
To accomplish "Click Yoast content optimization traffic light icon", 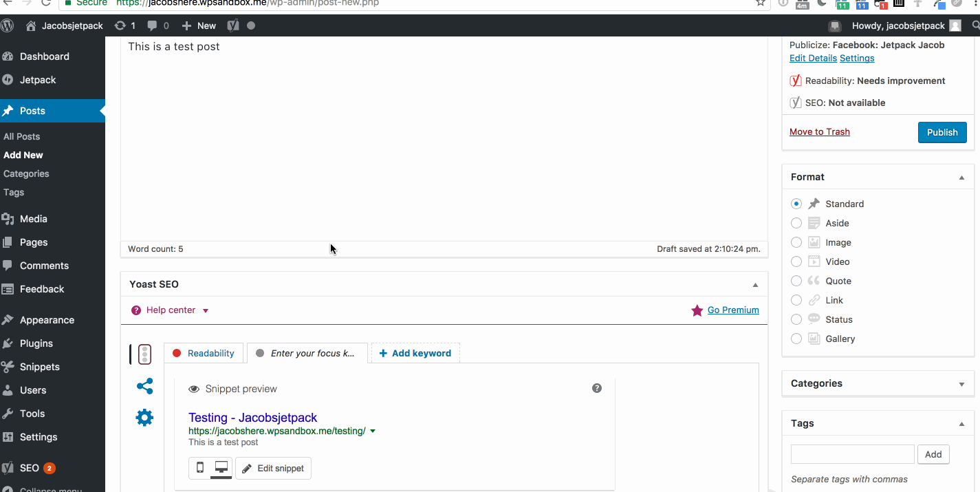I will pyautogui.click(x=144, y=354).
